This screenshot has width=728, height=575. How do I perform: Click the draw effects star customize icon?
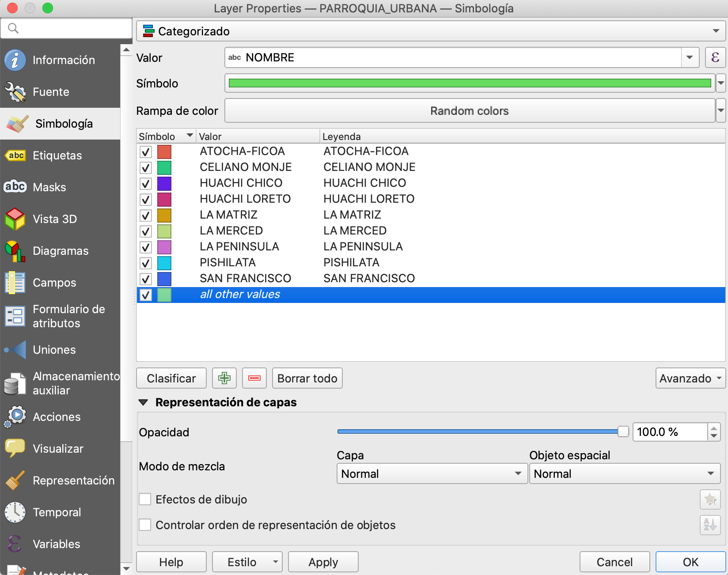tap(710, 499)
